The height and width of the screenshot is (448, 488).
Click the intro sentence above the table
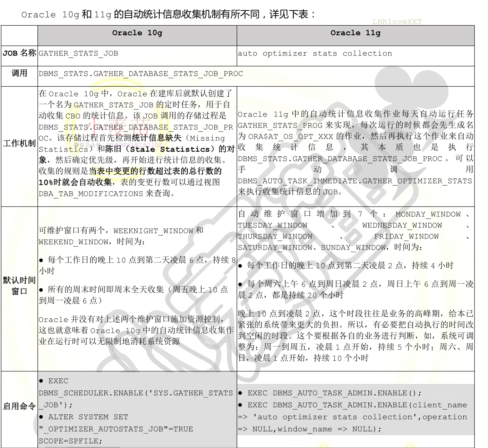click(x=169, y=15)
